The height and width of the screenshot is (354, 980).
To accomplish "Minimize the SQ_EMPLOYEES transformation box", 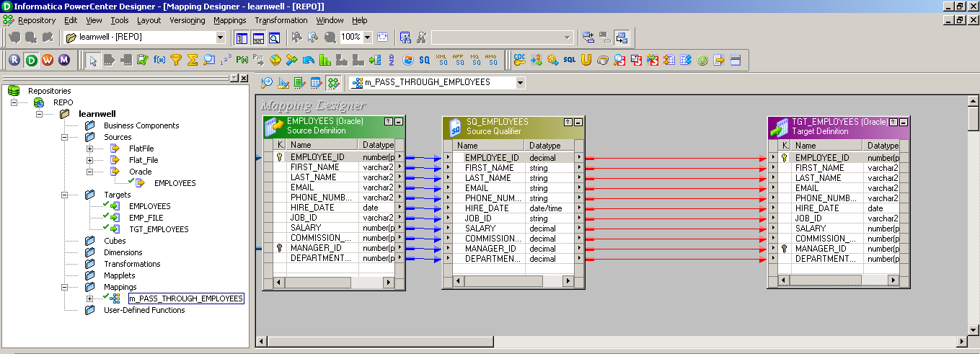I will 578,122.
